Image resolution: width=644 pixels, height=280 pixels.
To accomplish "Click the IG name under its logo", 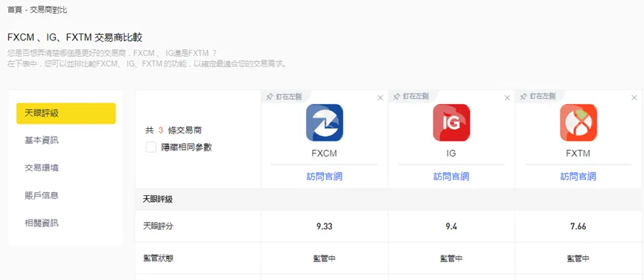I will [451, 153].
